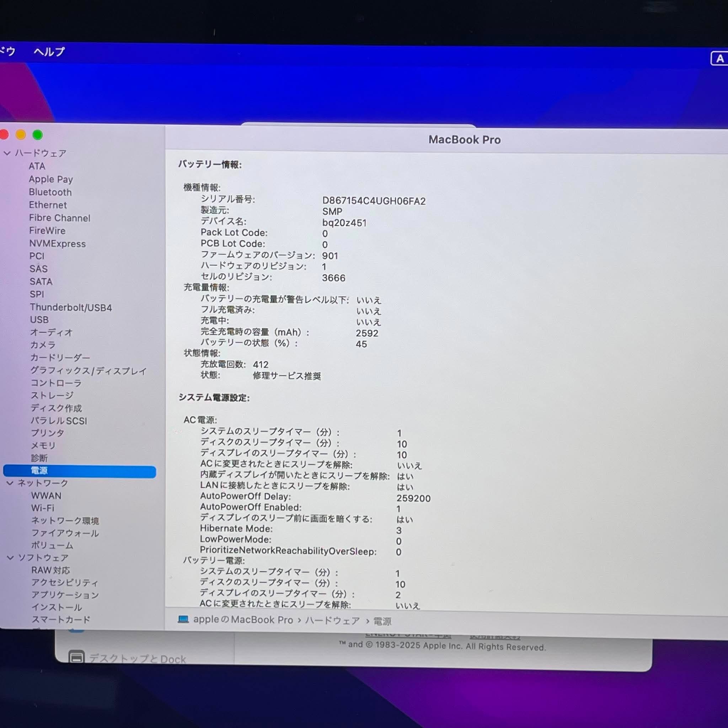Select アクセシビリティ in the sidebar
Viewport: 728px width, 728px height.
click(64, 583)
